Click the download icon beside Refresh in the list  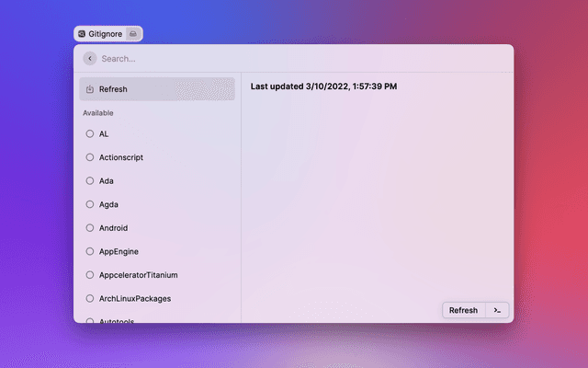click(x=89, y=89)
